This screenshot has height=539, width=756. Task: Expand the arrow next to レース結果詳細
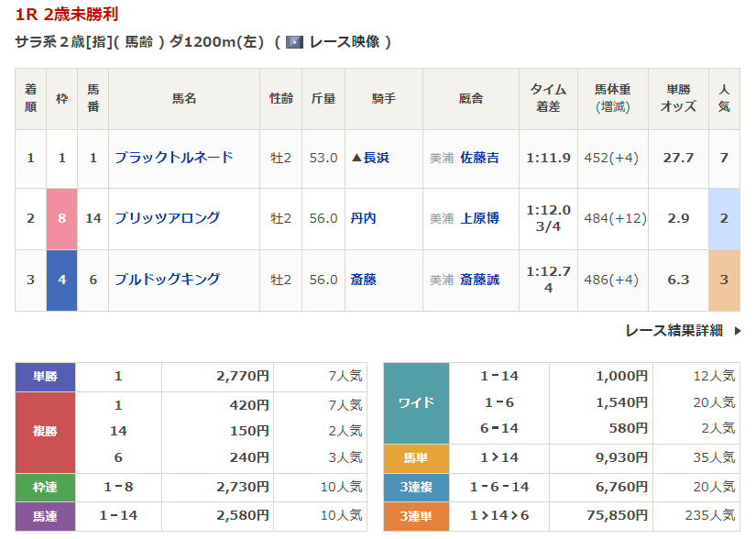[738, 331]
